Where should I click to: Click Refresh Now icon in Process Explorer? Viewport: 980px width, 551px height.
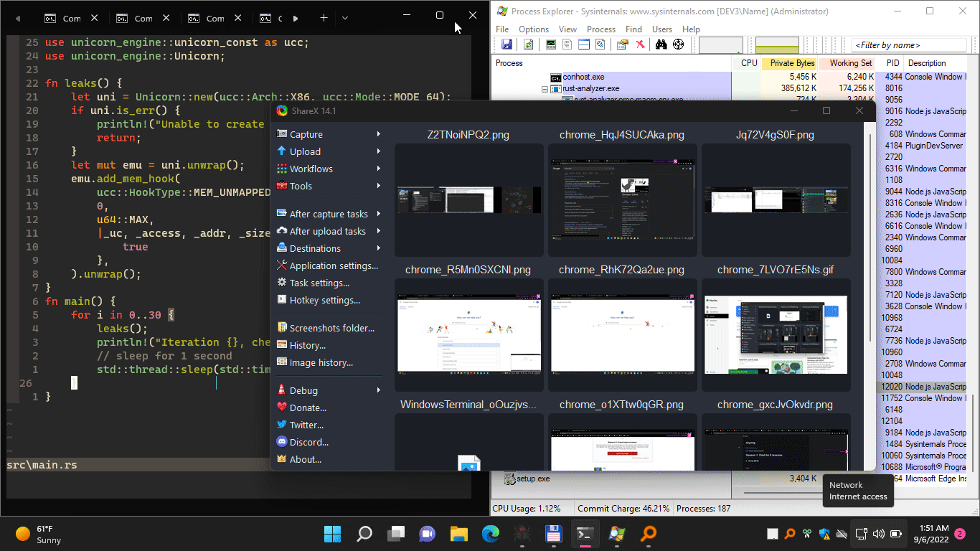click(528, 44)
